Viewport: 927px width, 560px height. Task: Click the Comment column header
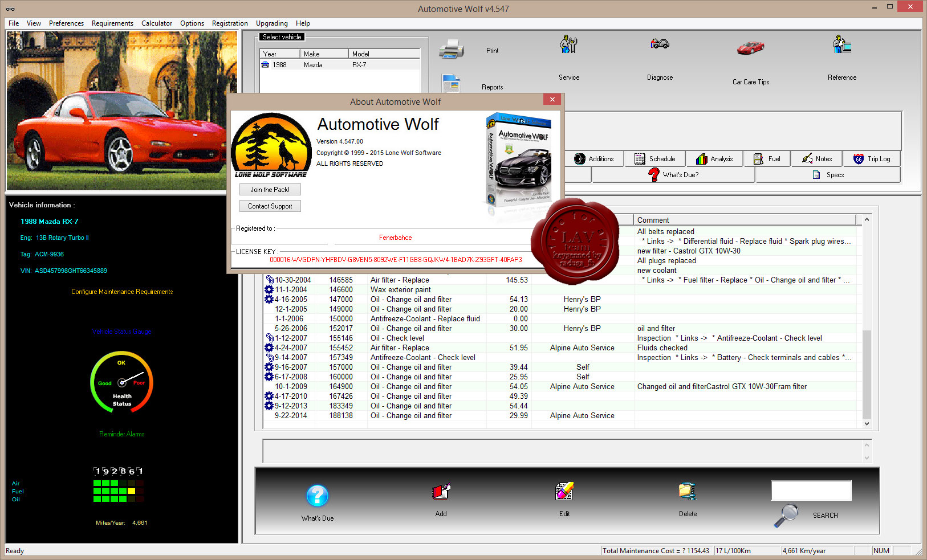[745, 220]
